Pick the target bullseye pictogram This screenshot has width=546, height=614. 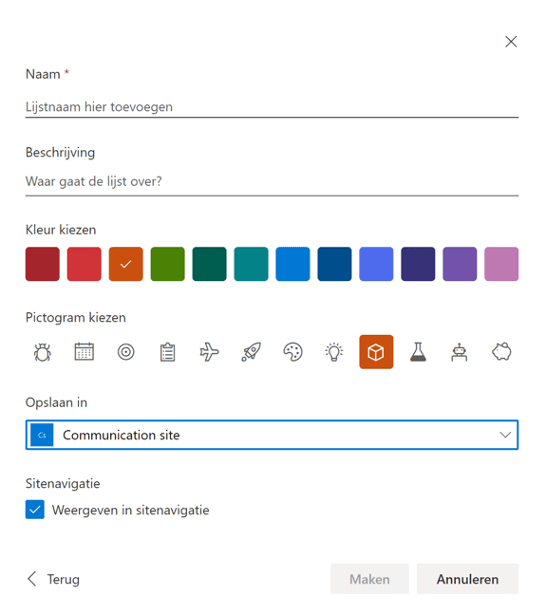tap(126, 352)
